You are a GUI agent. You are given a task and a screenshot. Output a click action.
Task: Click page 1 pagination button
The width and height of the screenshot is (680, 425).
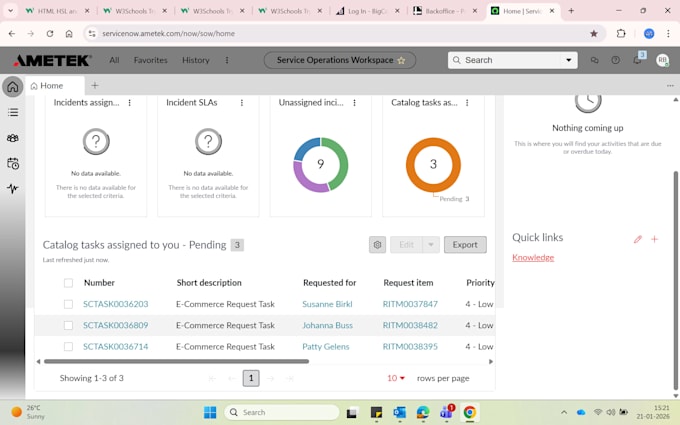click(x=251, y=378)
